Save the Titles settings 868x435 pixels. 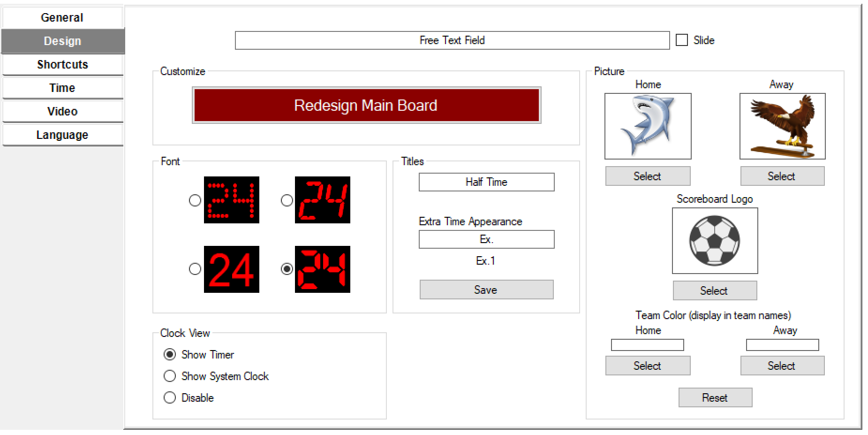pyautogui.click(x=486, y=290)
